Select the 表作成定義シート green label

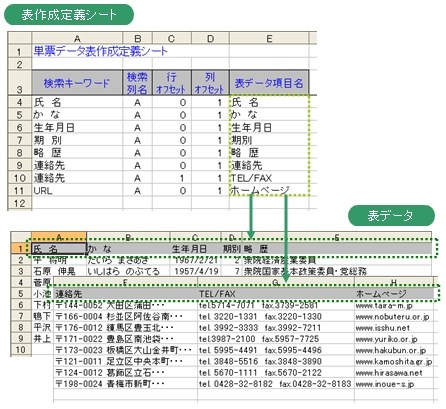pyautogui.click(x=69, y=15)
